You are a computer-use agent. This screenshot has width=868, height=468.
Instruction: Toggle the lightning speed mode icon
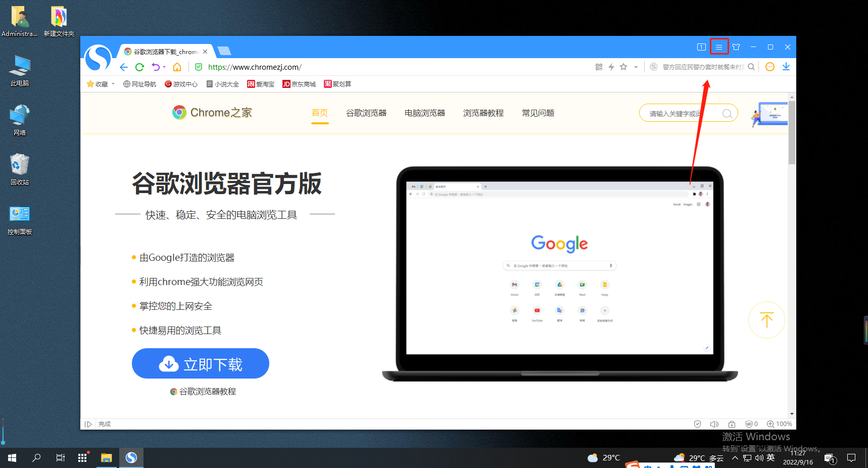(x=611, y=67)
